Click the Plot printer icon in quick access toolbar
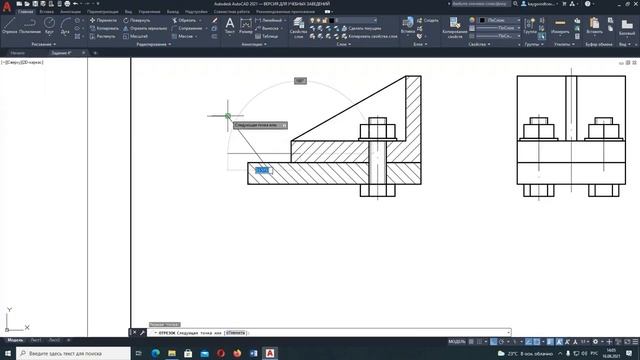640x360 pixels. pos(67,4)
